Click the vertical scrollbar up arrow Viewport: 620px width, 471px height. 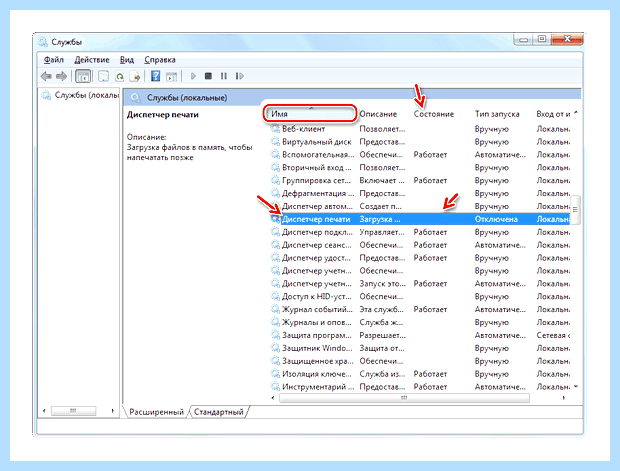coord(576,113)
